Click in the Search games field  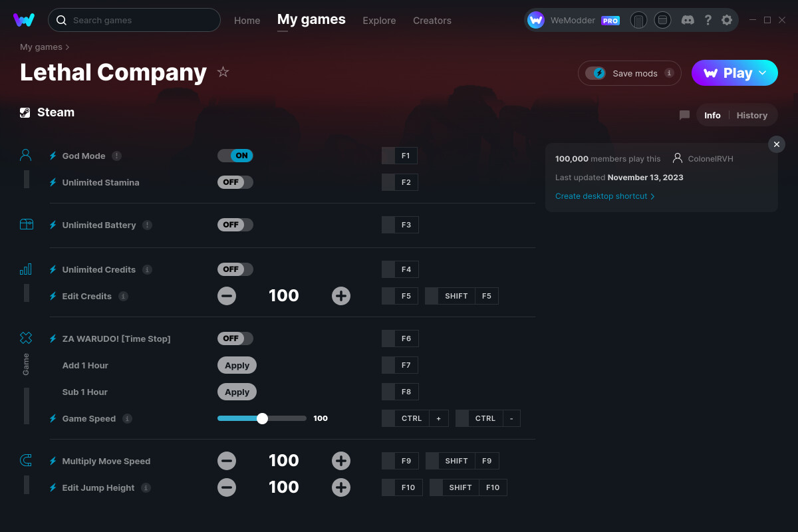(134, 20)
